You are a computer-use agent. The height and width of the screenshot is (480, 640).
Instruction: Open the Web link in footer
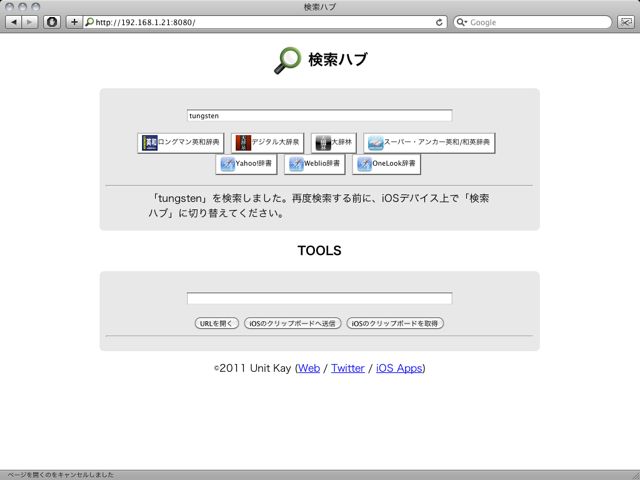point(309,368)
